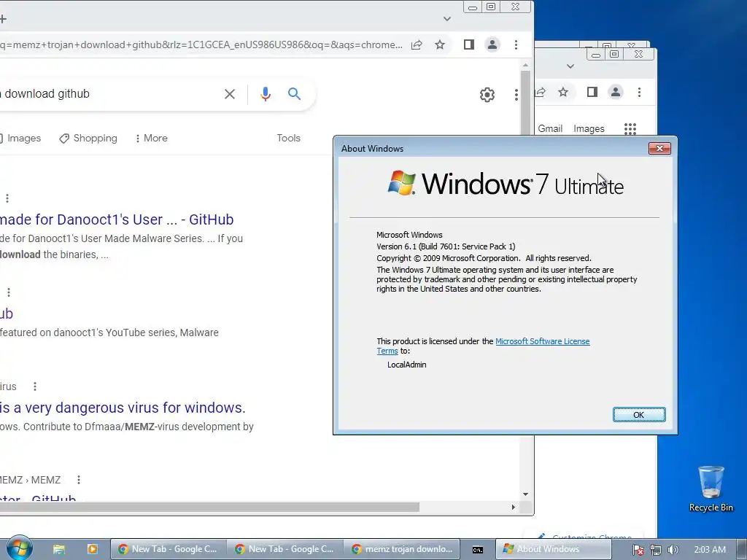Switch to 'memz trojan downlo...' taskbar button
This screenshot has height=560, width=747.
pyautogui.click(x=402, y=549)
